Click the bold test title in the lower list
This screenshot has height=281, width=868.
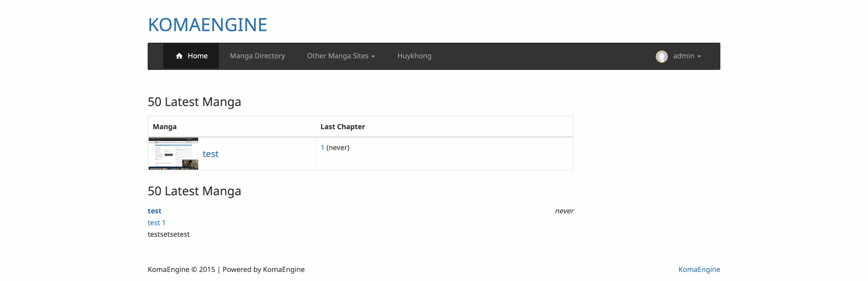[154, 211]
